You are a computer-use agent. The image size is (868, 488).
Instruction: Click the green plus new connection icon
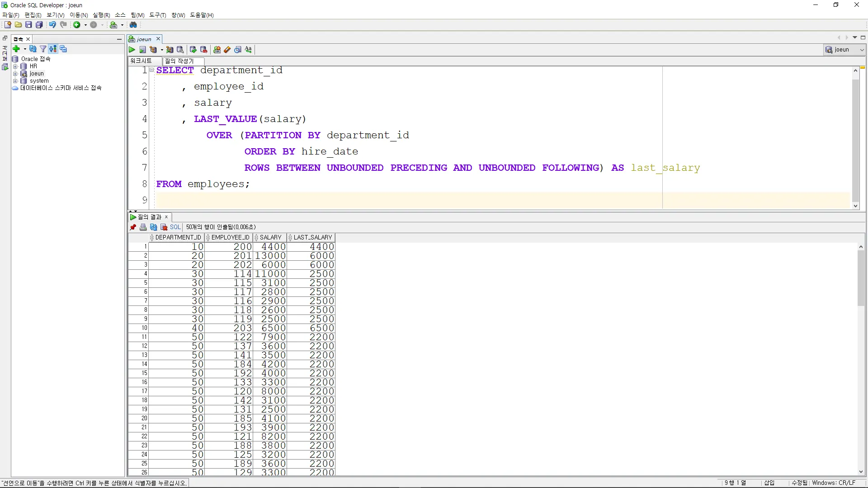16,49
